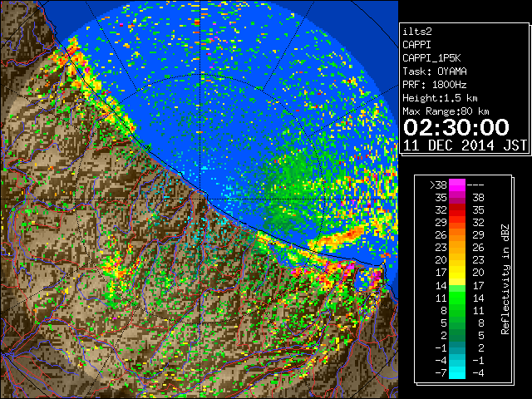Click the 'Reflectivity in dBZ' legend title
This screenshot has height=399, width=532.
[505, 279]
